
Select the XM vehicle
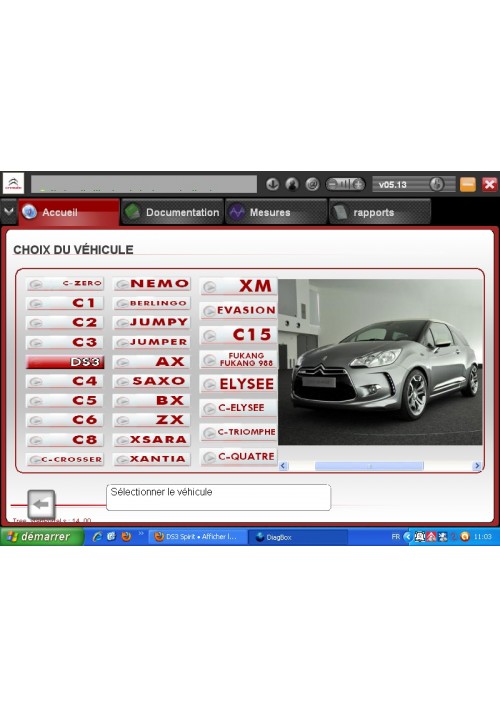tap(238, 286)
